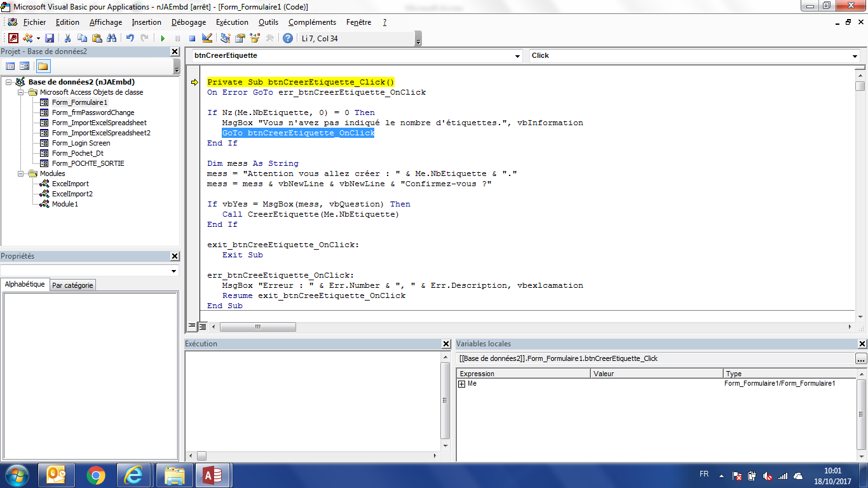The height and width of the screenshot is (488, 868).
Task: Click the code window horizontal scrollbar thumb
Action: 258,327
